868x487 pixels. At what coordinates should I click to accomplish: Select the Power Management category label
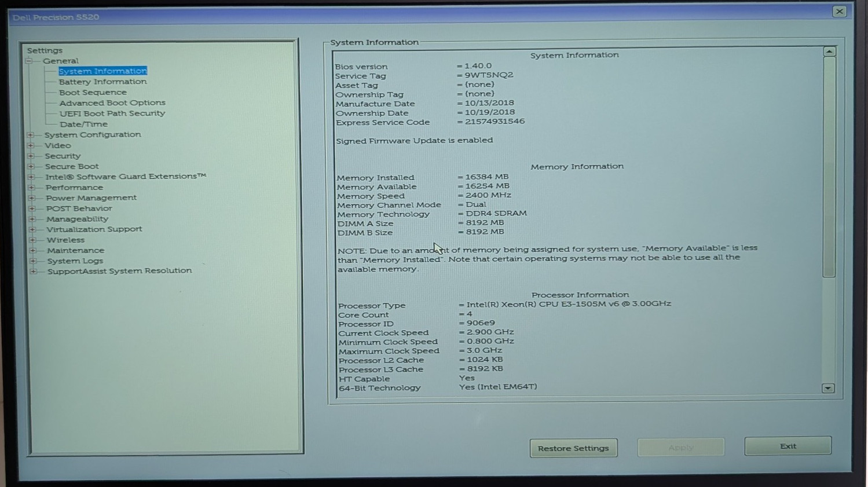pos(91,197)
